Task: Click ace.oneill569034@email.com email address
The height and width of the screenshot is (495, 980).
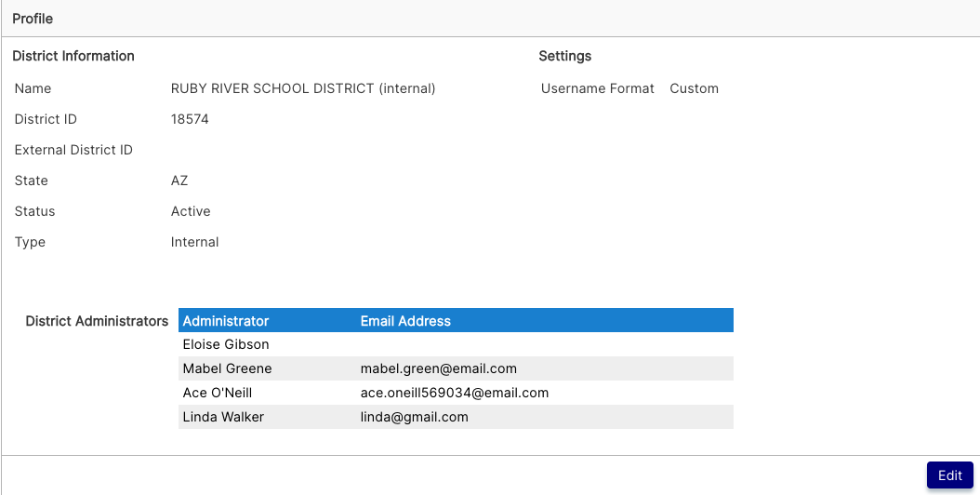Action: coord(455,393)
